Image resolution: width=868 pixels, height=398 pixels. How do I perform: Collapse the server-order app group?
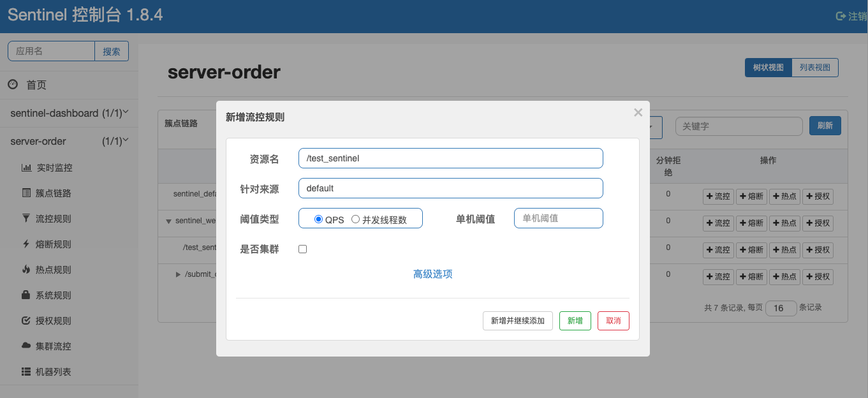[126, 140]
